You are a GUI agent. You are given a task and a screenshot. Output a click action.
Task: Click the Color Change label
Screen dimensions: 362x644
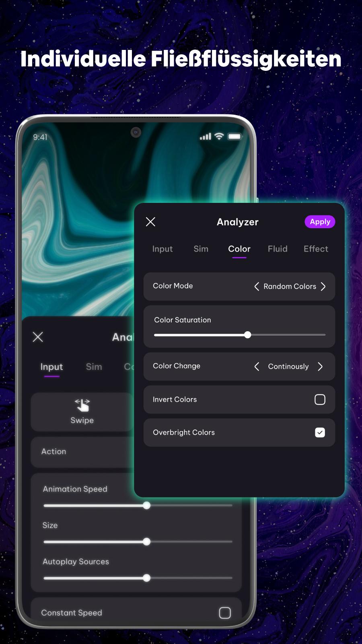pyautogui.click(x=177, y=366)
